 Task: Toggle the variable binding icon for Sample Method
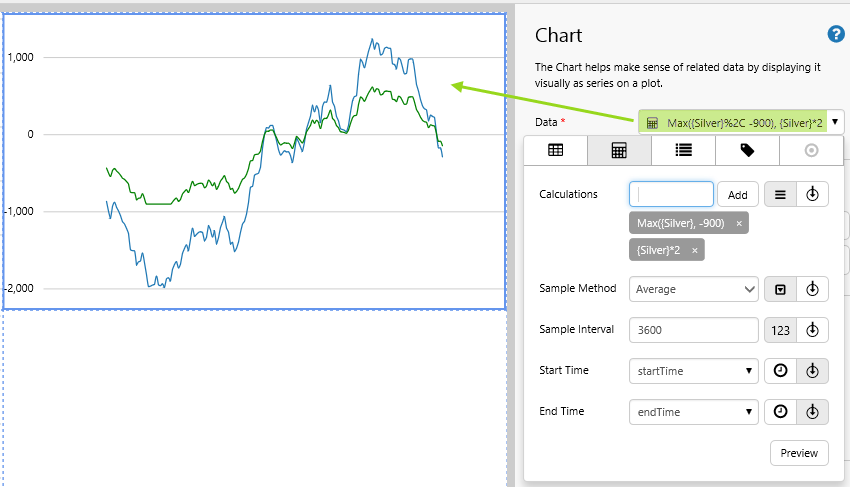point(812,289)
